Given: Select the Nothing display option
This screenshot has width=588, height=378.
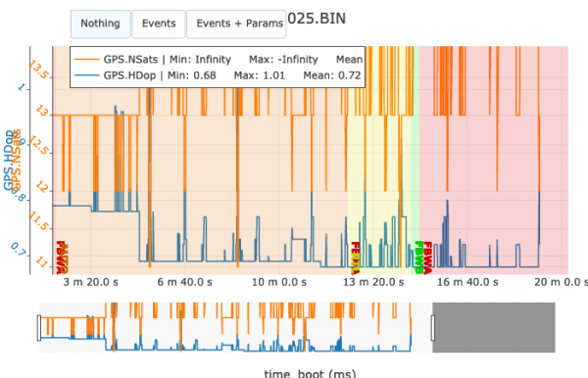Looking at the screenshot, I should tap(101, 24).
